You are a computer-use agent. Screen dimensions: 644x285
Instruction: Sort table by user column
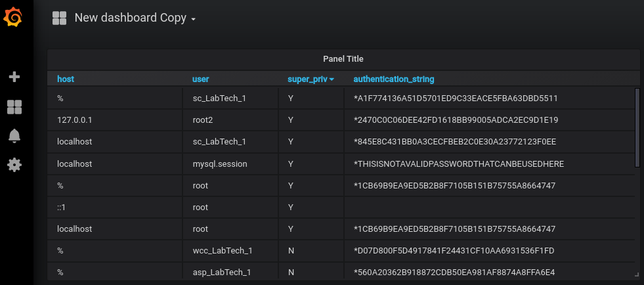click(x=200, y=79)
